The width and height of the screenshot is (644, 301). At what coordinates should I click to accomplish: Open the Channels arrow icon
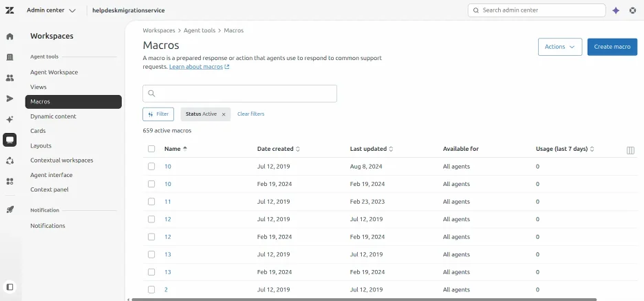click(x=10, y=98)
